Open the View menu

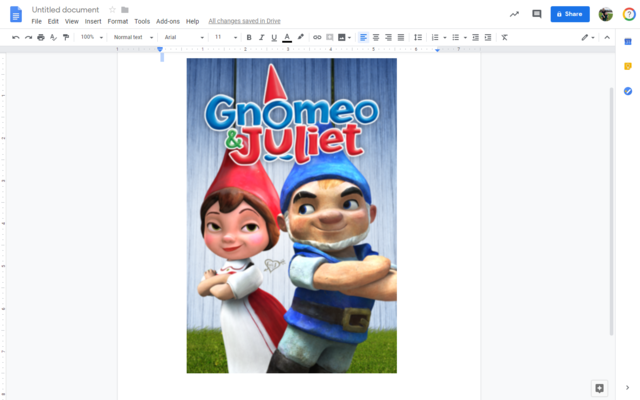pyautogui.click(x=71, y=21)
